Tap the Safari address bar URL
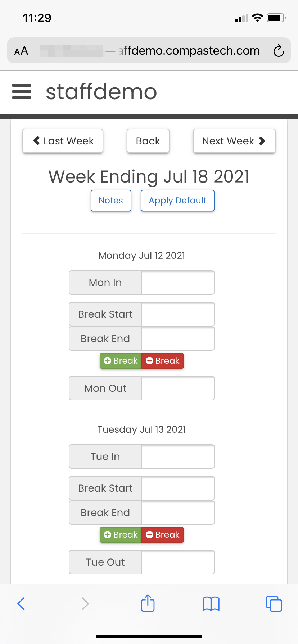 tap(189, 51)
